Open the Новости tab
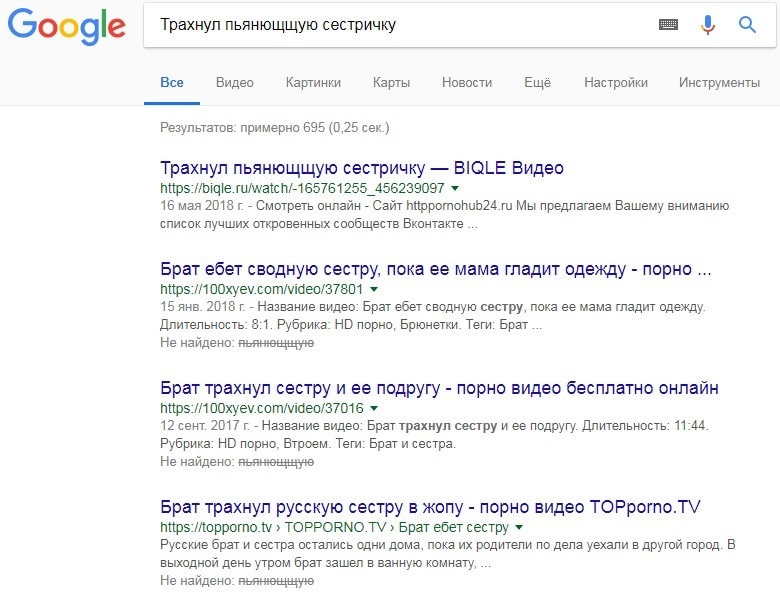 click(467, 83)
